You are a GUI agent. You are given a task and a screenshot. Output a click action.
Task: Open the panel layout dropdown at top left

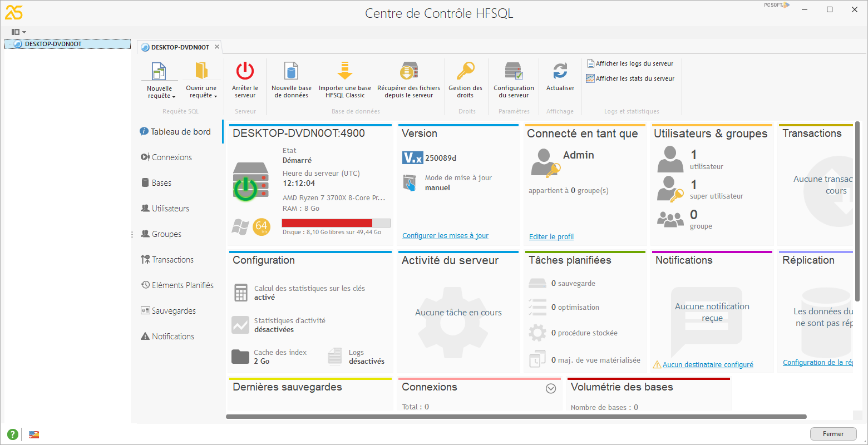pos(19,32)
